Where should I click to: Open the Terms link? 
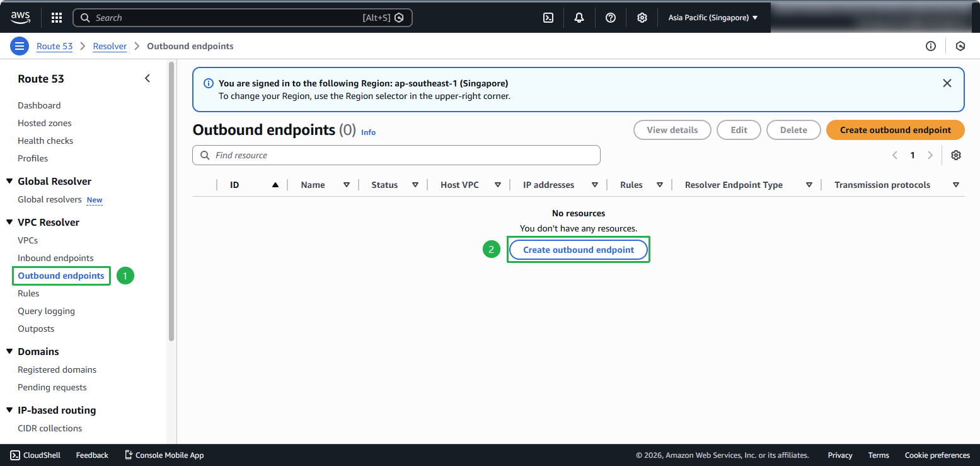(x=879, y=455)
